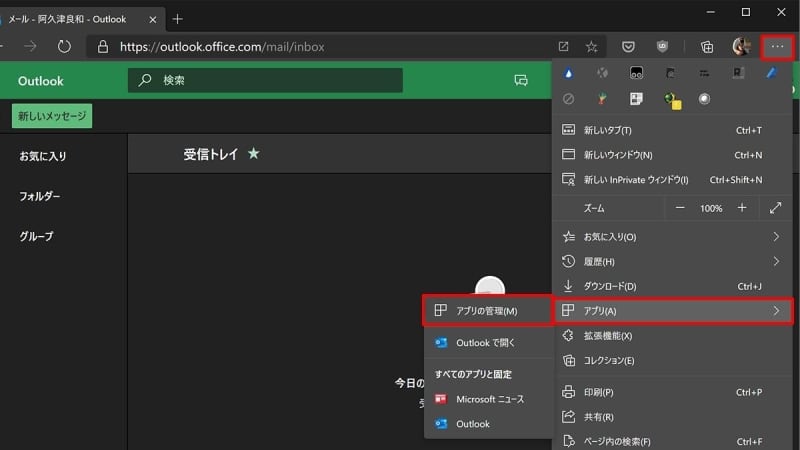Click the blue droplet extension icon
800x450 pixels.
click(568, 73)
